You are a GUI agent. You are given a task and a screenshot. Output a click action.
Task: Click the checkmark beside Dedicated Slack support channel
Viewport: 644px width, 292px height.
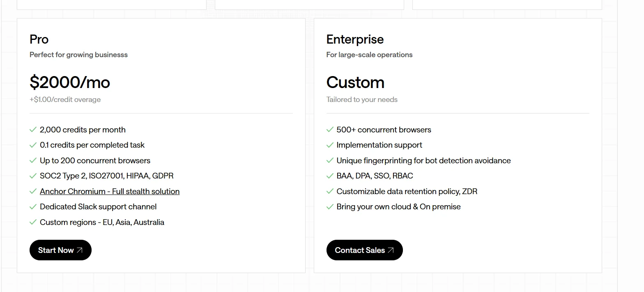(33, 206)
